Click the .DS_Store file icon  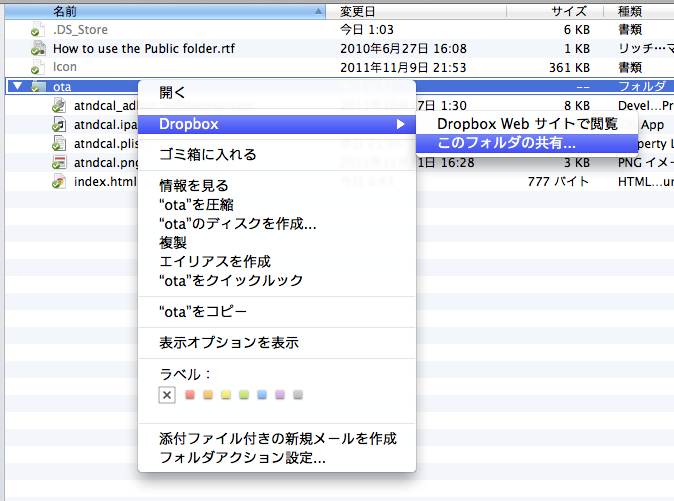[x=37, y=30]
